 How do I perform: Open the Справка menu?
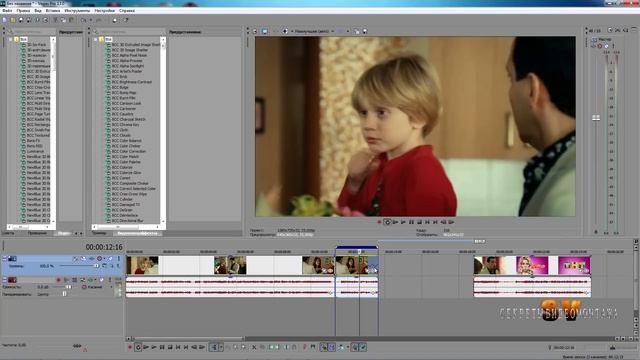(x=127, y=11)
